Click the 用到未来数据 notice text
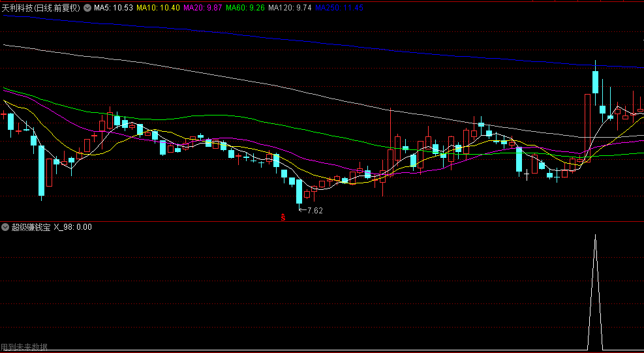Viewport: 644px width, 353px height. (24, 347)
